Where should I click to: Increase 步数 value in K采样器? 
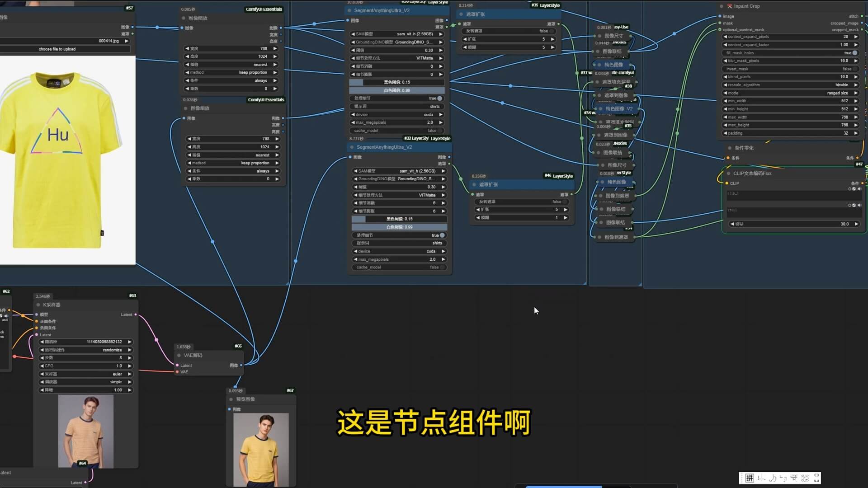[130, 358]
